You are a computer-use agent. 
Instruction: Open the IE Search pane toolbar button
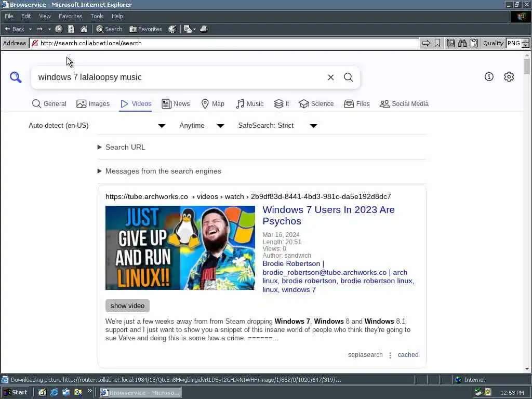[x=109, y=29]
